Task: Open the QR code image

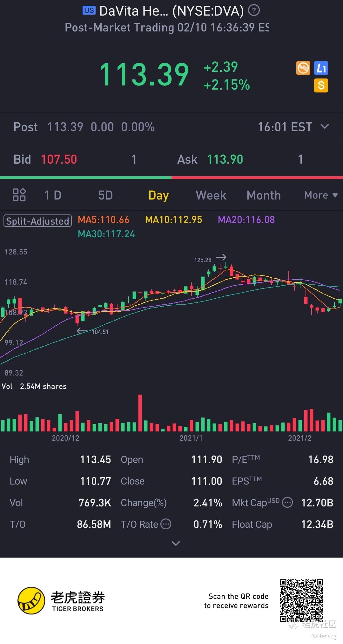Action: click(301, 600)
